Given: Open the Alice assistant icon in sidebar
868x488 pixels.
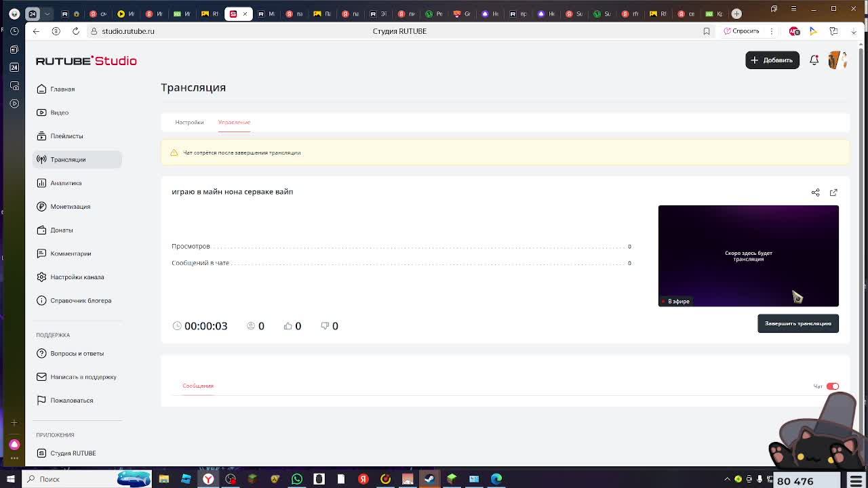Looking at the screenshot, I should (14, 445).
